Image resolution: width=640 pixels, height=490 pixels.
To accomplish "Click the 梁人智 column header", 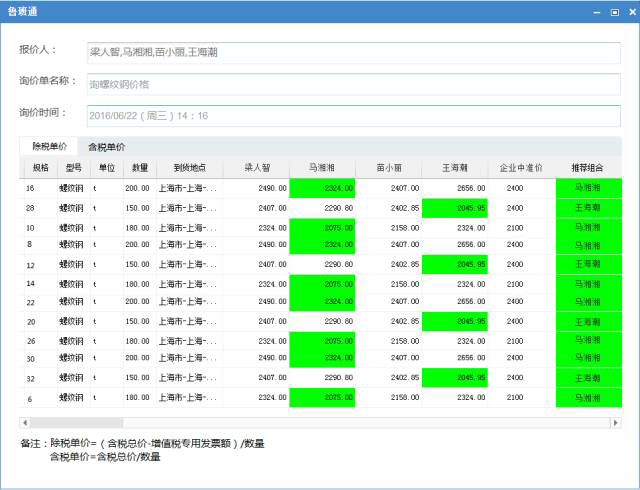I will tap(256, 167).
